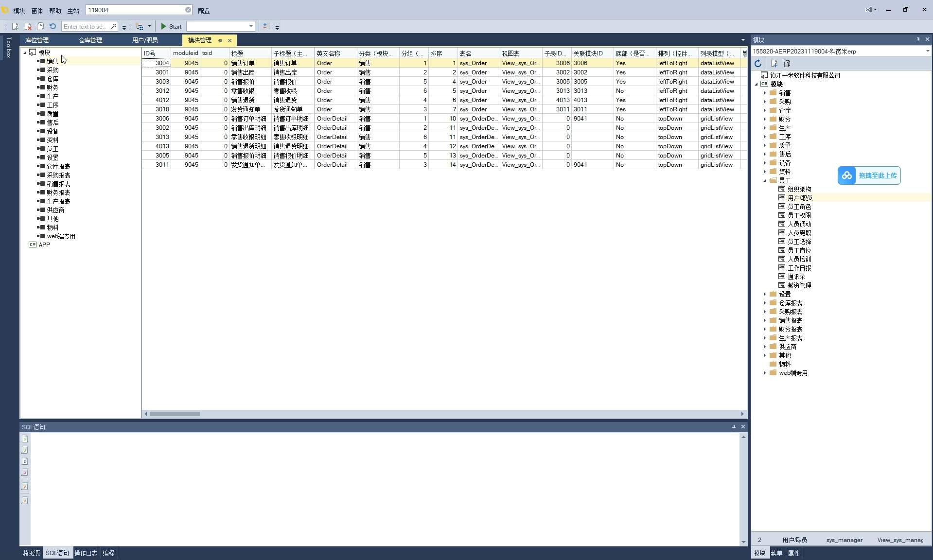
Task: Click the Start button in the toolbar
Action: 171,26
